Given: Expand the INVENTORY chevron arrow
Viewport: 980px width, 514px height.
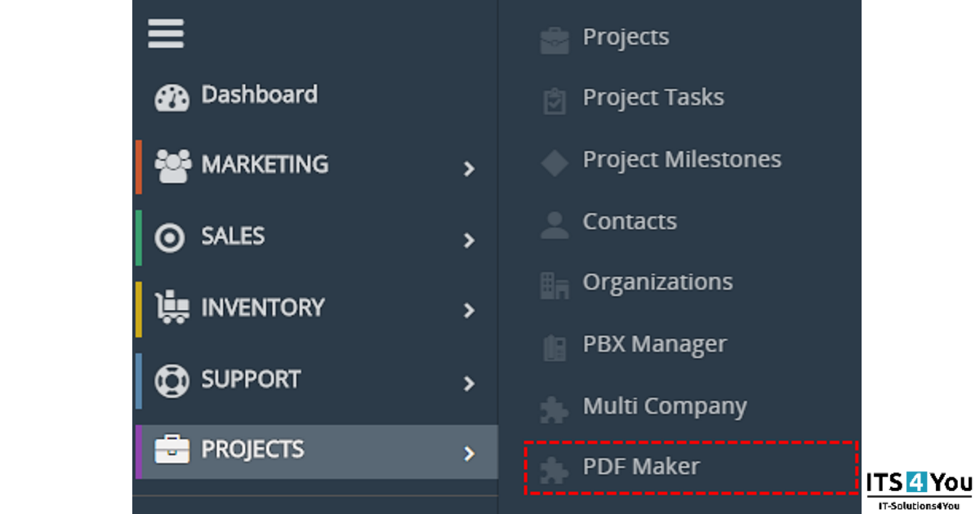Looking at the screenshot, I should 469,311.
